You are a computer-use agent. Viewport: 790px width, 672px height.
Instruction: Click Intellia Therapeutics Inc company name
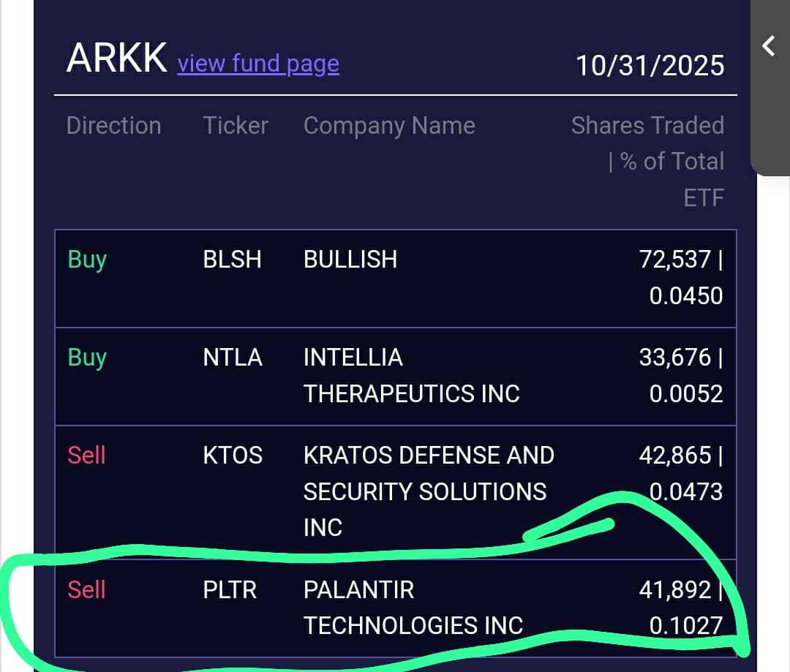[412, 375]
